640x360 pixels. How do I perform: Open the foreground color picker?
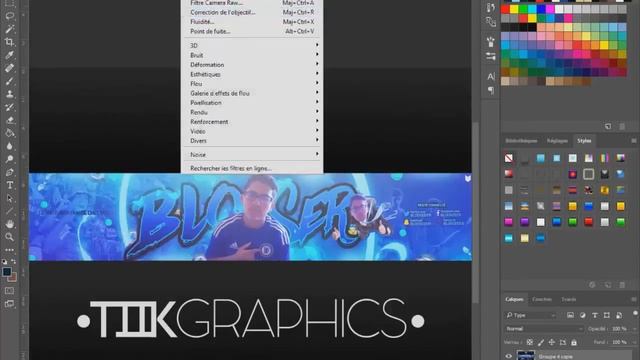[6, 272]
